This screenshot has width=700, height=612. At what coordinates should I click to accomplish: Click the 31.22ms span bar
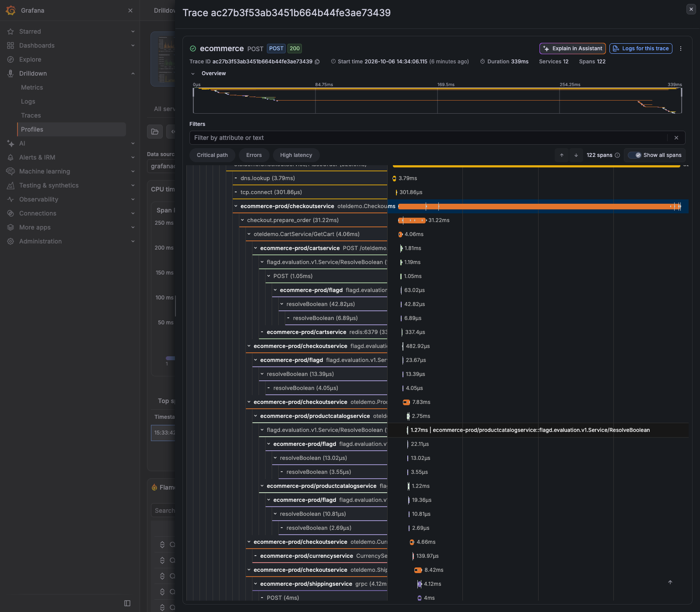[412, 220]
